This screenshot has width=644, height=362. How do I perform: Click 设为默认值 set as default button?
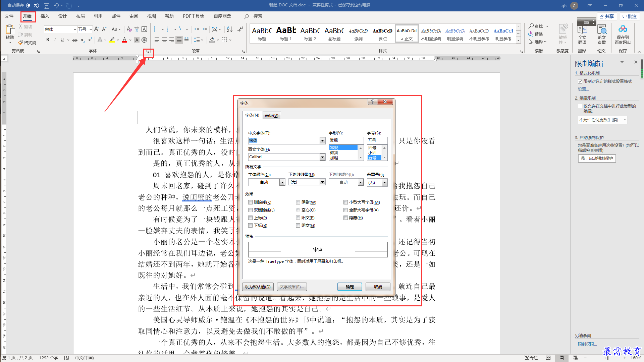point(258,287)
